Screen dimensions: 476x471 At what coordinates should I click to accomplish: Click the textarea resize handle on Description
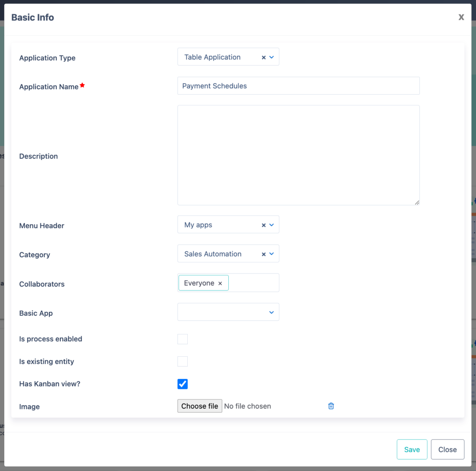coord(417,203)
